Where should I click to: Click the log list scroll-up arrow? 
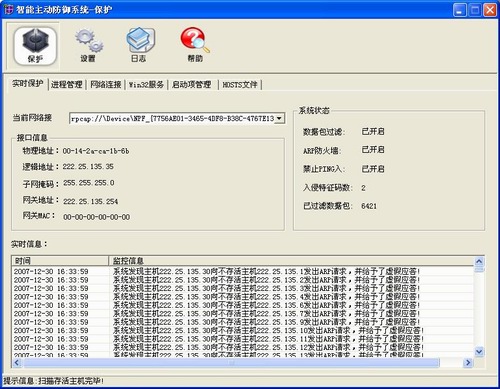[479, 261]
